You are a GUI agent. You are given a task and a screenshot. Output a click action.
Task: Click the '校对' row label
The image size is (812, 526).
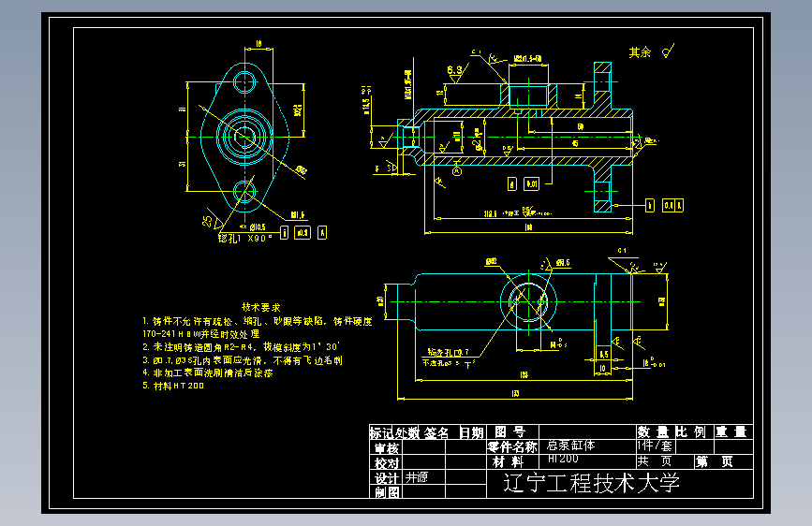tap(387, 463)
